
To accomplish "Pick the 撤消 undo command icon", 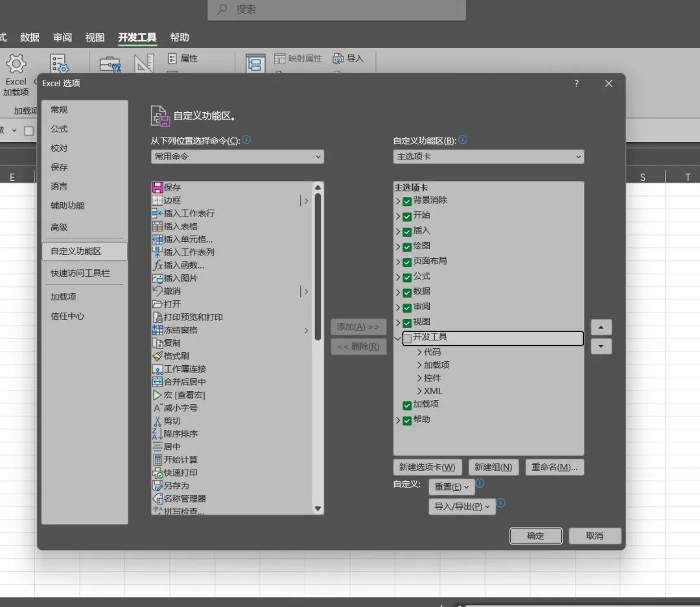I will (x=157, y=291).
